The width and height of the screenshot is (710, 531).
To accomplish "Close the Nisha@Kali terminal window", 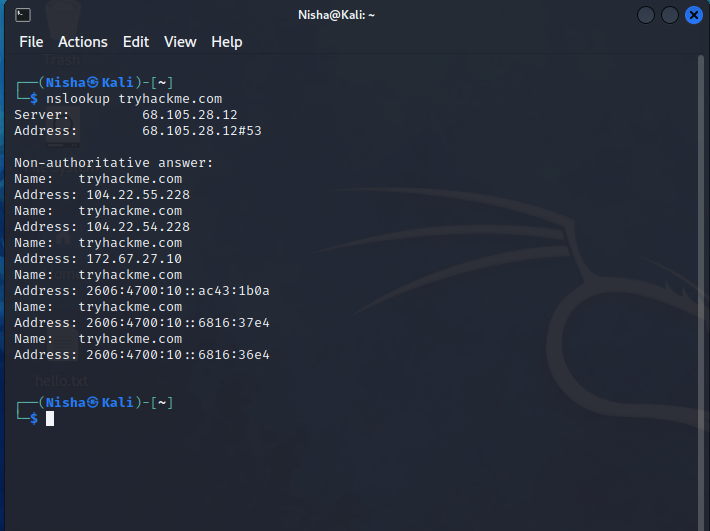I will coord(693,15).
